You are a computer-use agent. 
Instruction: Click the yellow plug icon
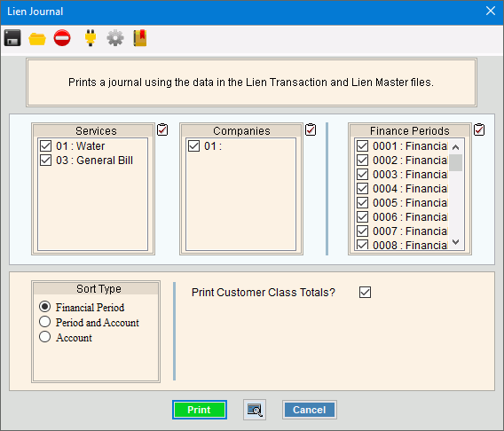coord(91,38)
